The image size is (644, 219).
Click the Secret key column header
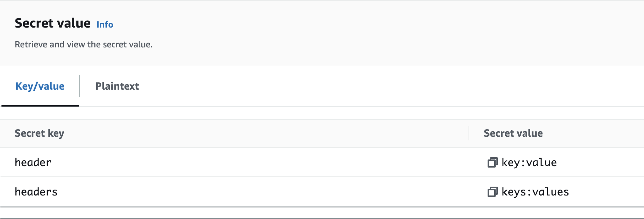pos(39,133)
